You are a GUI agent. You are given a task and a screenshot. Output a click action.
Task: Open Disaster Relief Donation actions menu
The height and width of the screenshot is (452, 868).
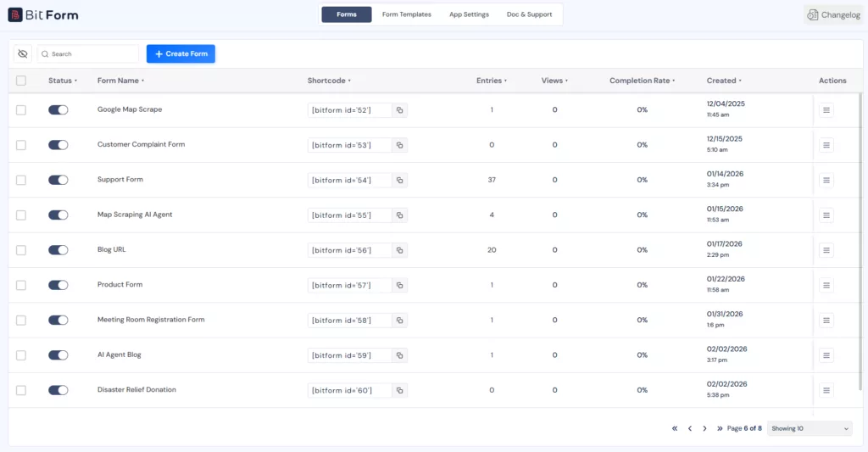pyautogui.click(x=826, y=390)
